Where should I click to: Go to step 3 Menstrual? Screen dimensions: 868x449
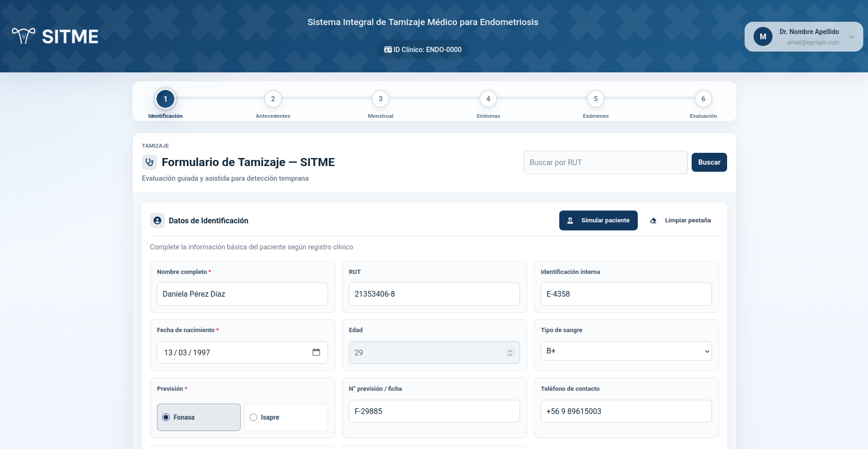[381, 99]
